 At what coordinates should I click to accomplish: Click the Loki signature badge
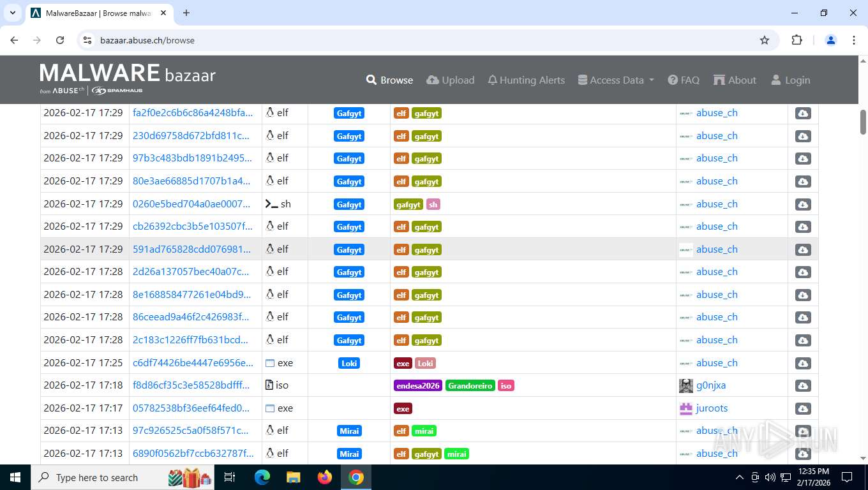point(349,363)
